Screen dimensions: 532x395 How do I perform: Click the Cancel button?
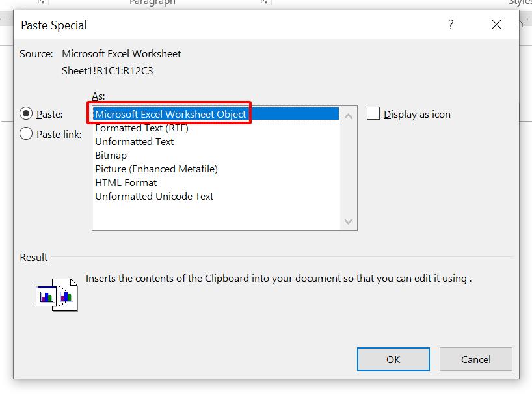click(476, 359)
